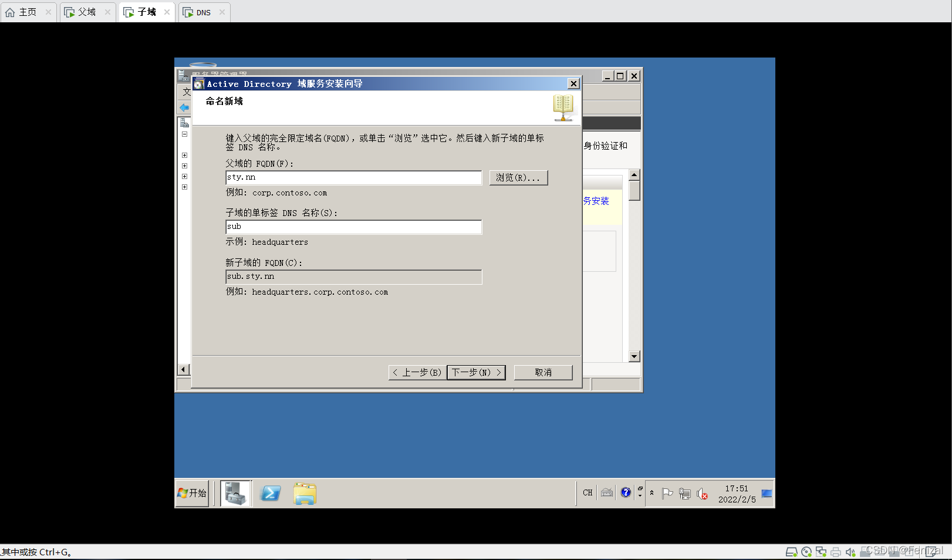Click example text corp.contoso.com
The width and height of the screenshot is (952, 560).
(289, 193)
